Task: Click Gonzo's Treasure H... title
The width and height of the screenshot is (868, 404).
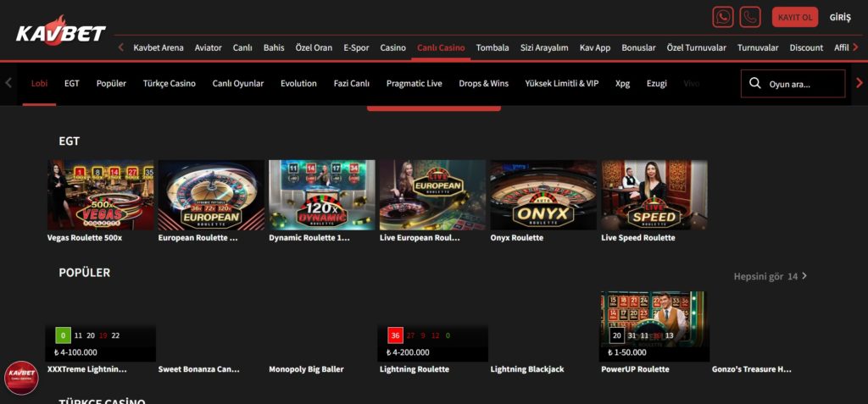Action: 752,369
